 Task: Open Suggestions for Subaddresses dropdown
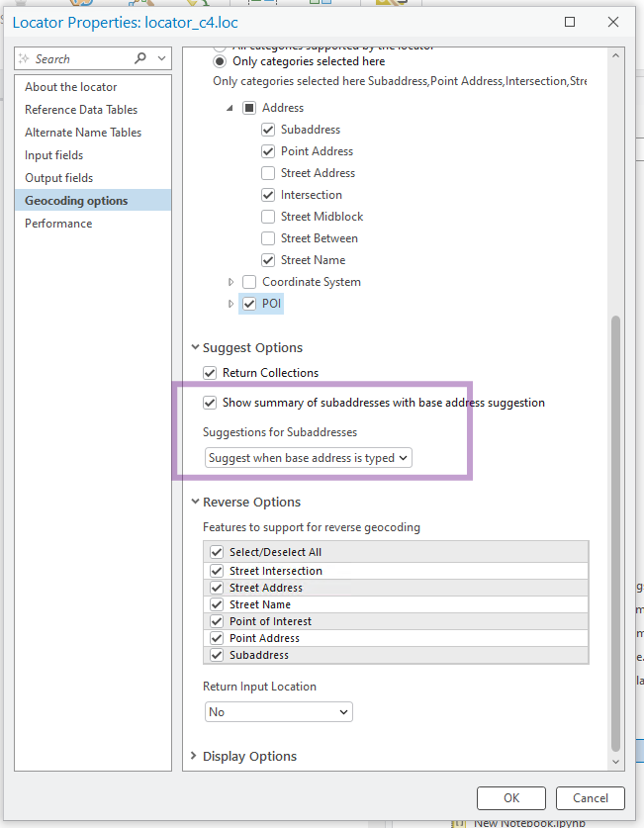click(309, 458)
